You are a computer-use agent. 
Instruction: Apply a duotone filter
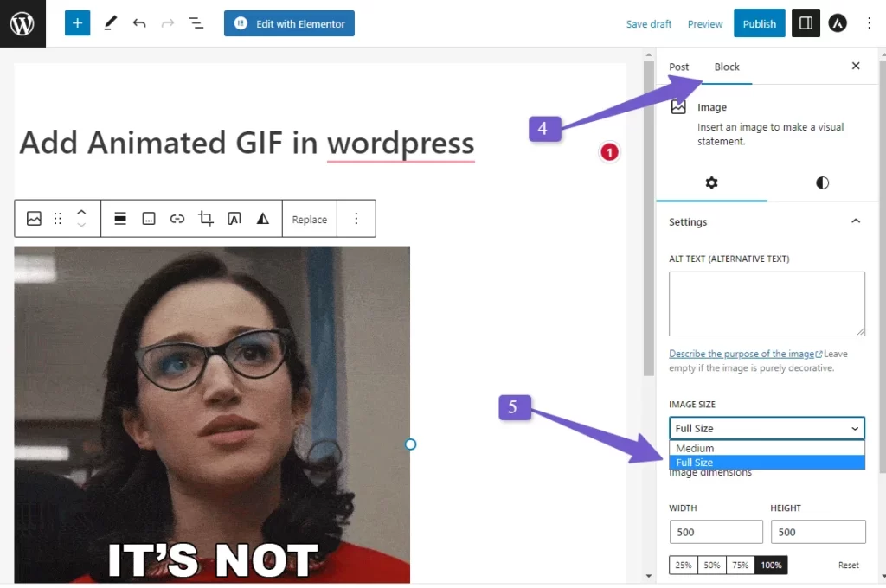[263, 219]
